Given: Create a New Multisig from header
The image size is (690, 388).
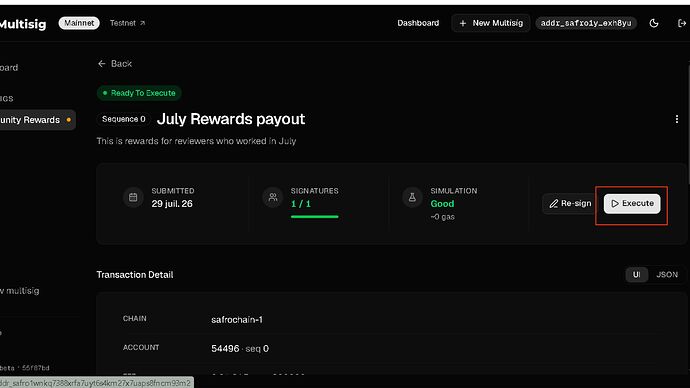Looking at the screenshot, I should pyautogui.click(x=491, y=23).
